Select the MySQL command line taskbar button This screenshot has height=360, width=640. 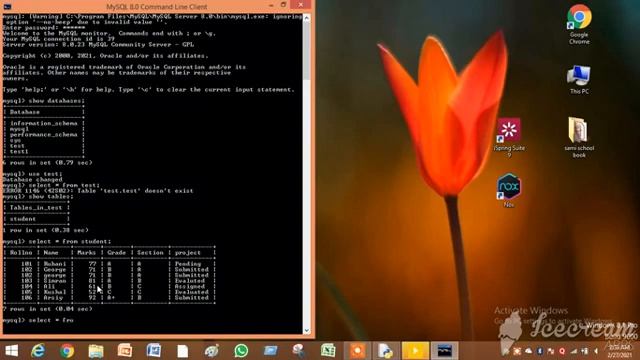(x=444, y=351)
